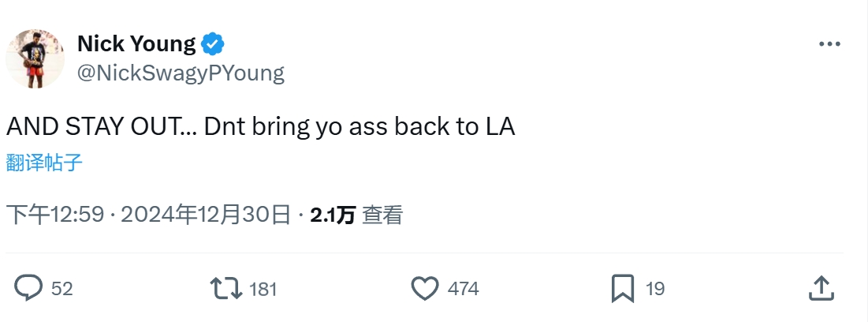This screenshot has height=322, width=868.
Task: Click the repost count 181
Action: click(263, 289)
